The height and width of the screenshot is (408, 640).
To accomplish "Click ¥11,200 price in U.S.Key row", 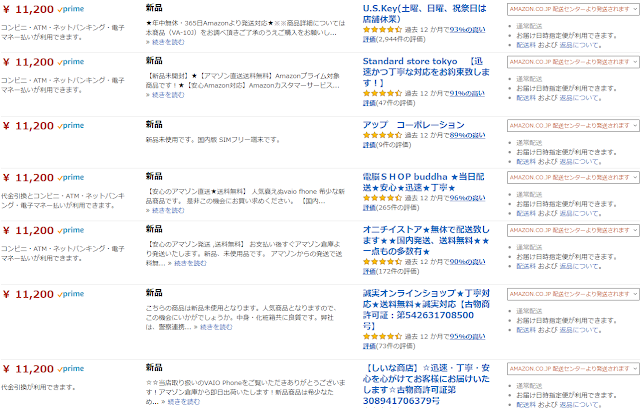I will [28, 9].
